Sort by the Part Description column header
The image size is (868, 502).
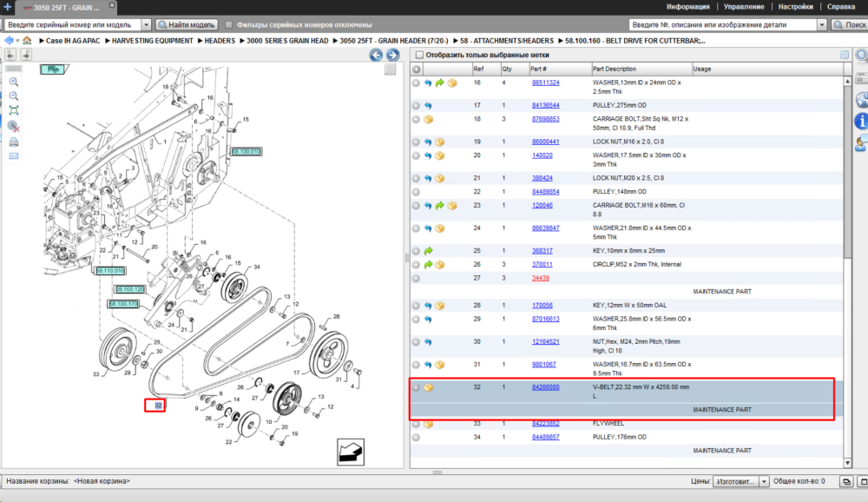(x=641, y=69)
